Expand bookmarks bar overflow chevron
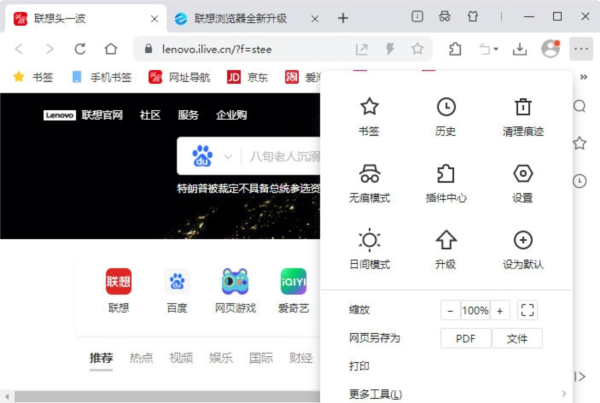The width and height of the screenshot is (600, 403). [584, 77]
